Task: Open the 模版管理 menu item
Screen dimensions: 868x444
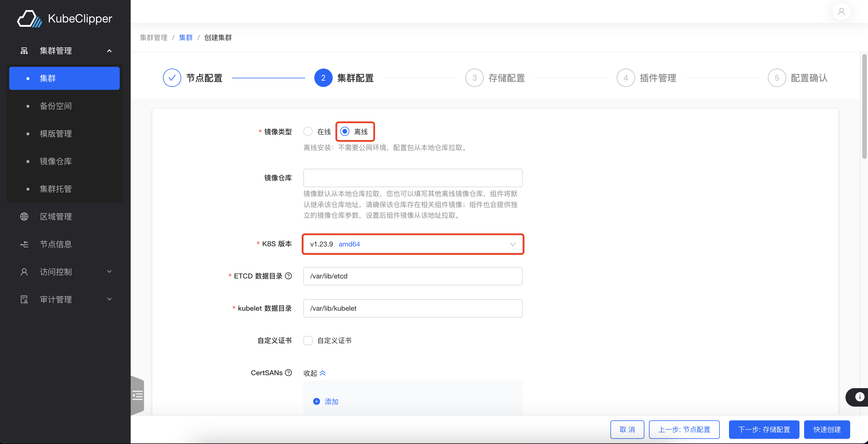Action: (x=64, y=134)
